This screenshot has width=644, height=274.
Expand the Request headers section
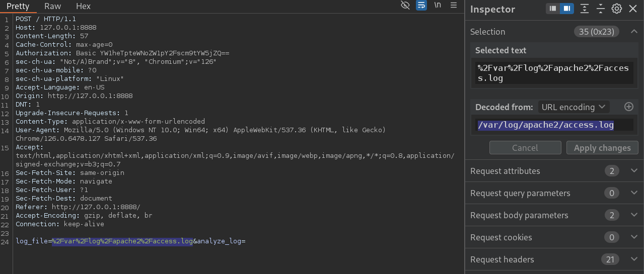(554, 259)
